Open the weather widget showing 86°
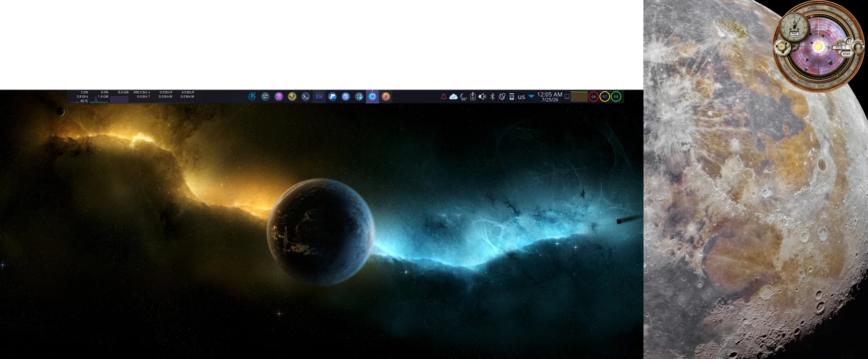 coord(463,97)
